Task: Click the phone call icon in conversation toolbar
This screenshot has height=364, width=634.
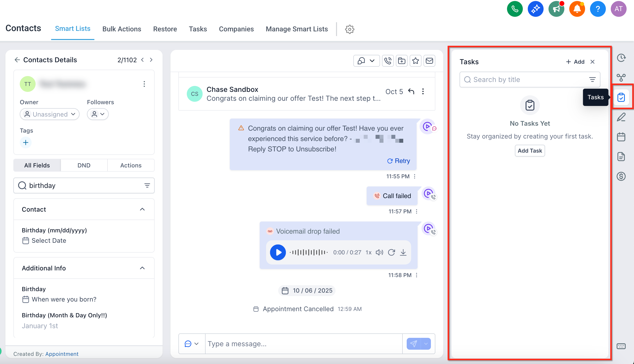Action: [388, 61]
